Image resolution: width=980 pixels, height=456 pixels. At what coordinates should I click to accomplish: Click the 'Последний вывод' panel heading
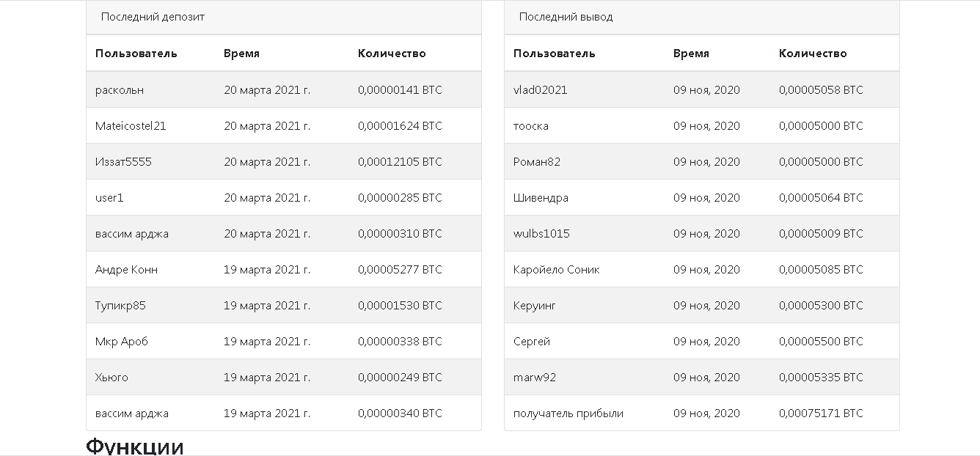[566, 17]
